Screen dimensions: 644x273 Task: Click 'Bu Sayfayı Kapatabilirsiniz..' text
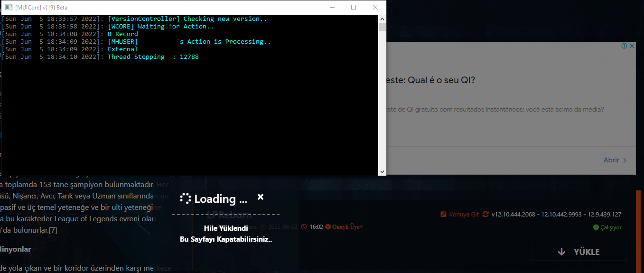(x=226, y=239)
